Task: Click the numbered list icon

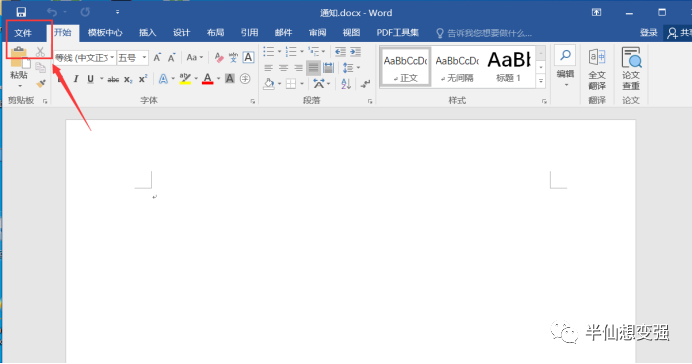Action: pyautogui.click(x=291, y=52)
